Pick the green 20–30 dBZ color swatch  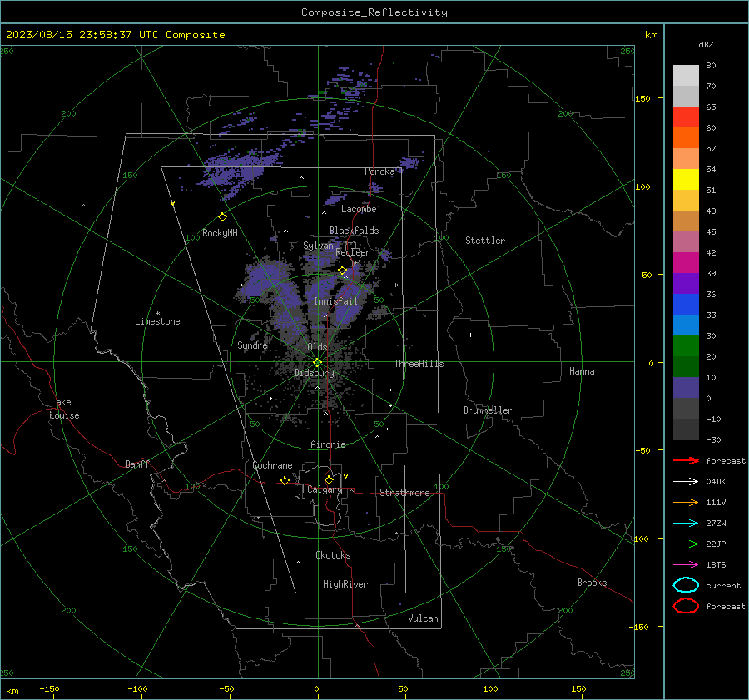pyautogui.click(x=686, y=346)
